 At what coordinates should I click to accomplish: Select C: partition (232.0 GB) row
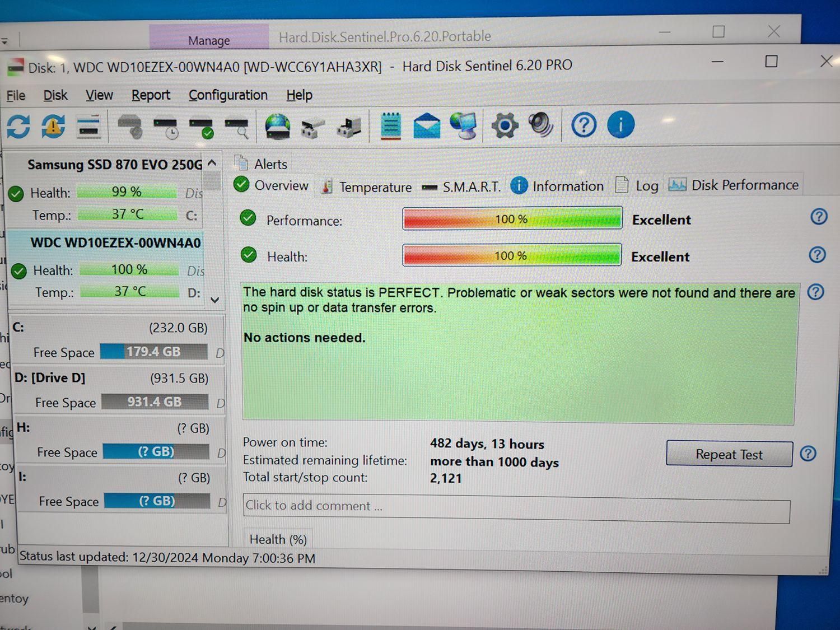pos(118,340)
